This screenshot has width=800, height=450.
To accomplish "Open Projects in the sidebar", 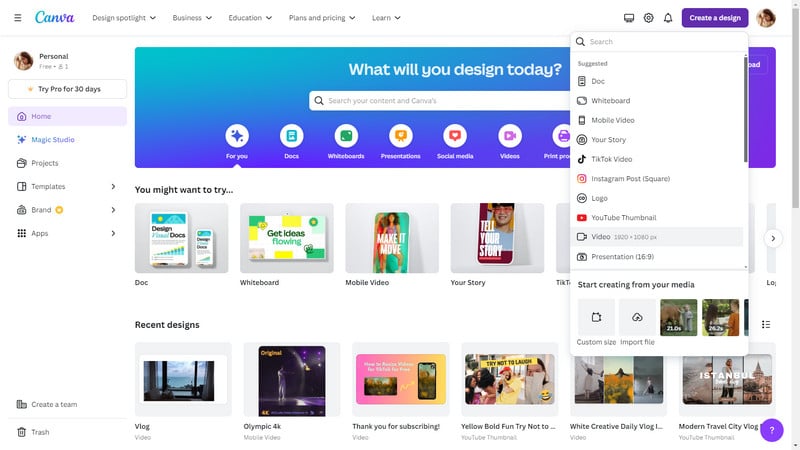I will (x=67, y=163).
